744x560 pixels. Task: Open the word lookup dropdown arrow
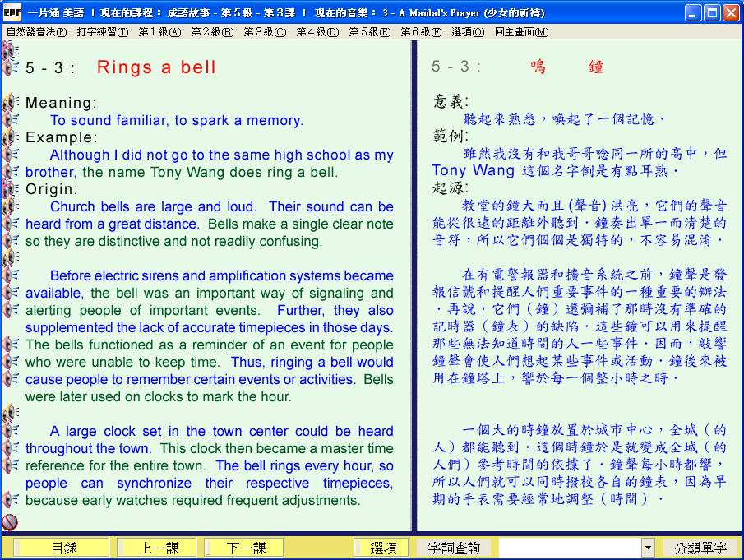648,548
